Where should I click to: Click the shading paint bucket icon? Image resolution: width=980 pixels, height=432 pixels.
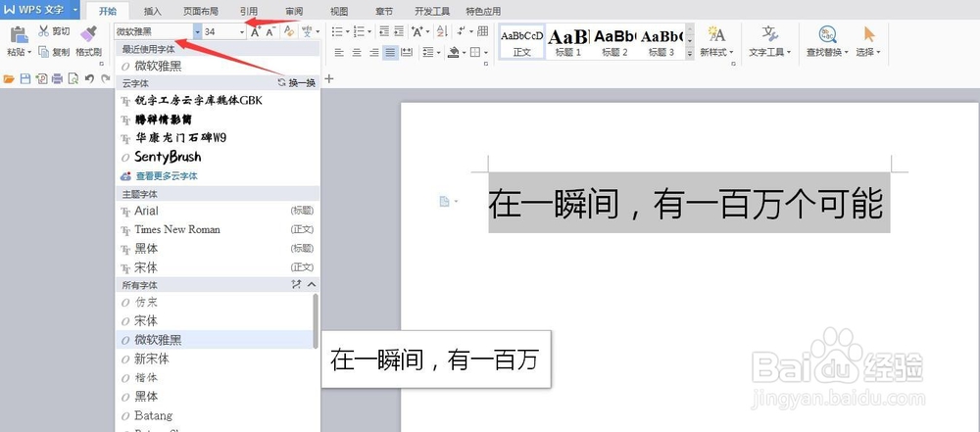click(x=453, y=53)
